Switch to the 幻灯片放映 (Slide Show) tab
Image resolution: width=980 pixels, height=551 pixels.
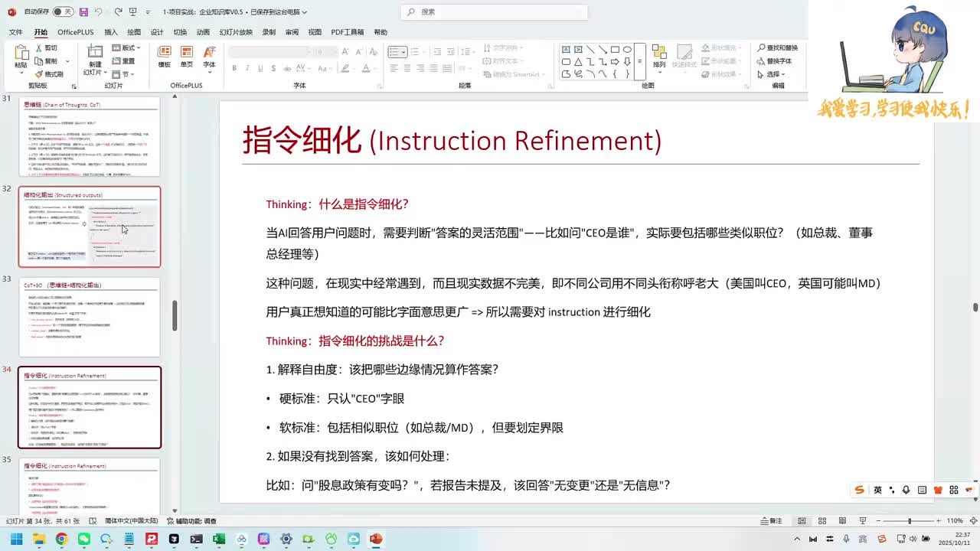click(236, 32)
